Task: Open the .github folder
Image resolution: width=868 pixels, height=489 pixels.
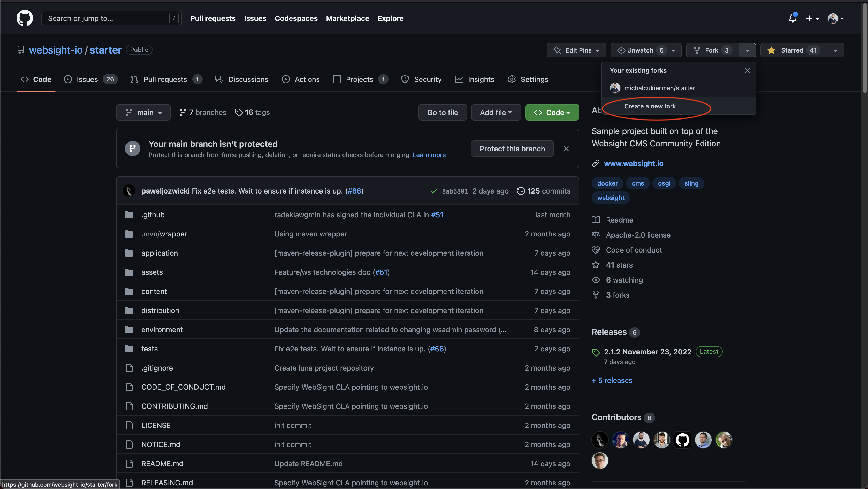Action: 153,215
